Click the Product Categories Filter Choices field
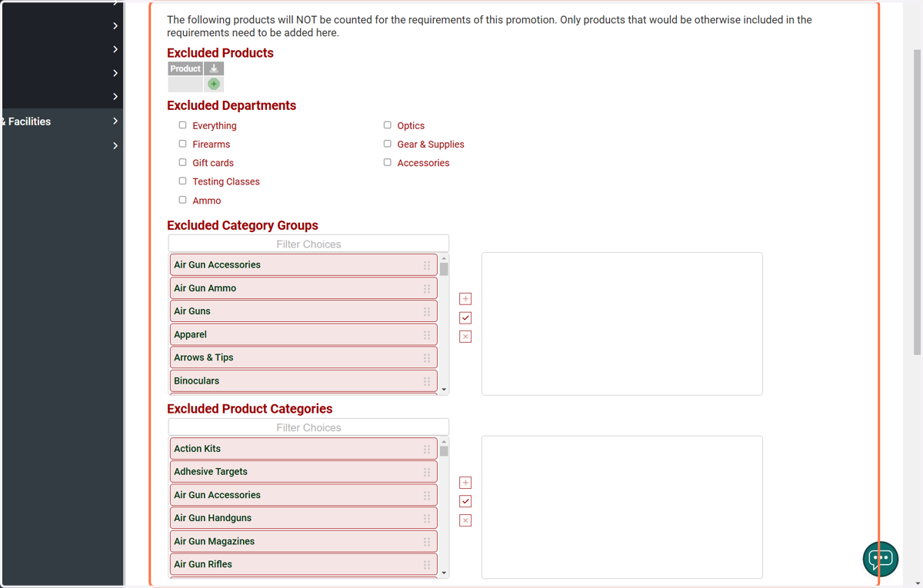923x588 pixels. 308,427
